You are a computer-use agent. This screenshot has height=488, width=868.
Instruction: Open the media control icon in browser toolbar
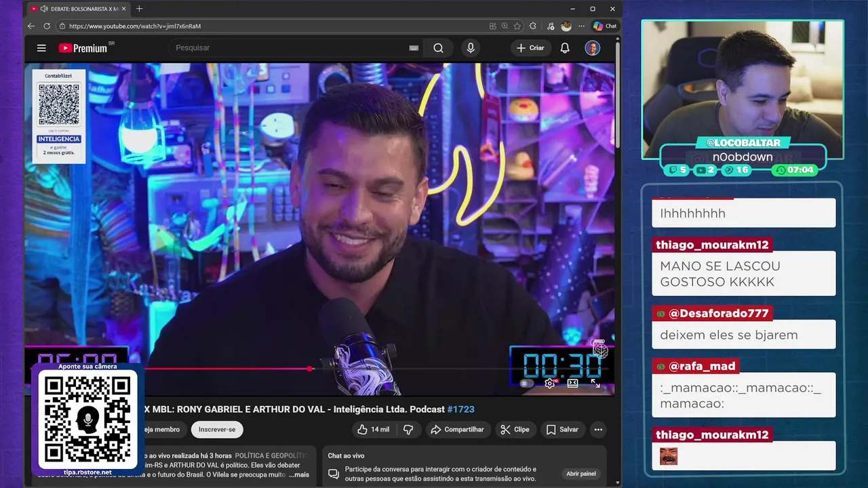pos(550,26)
